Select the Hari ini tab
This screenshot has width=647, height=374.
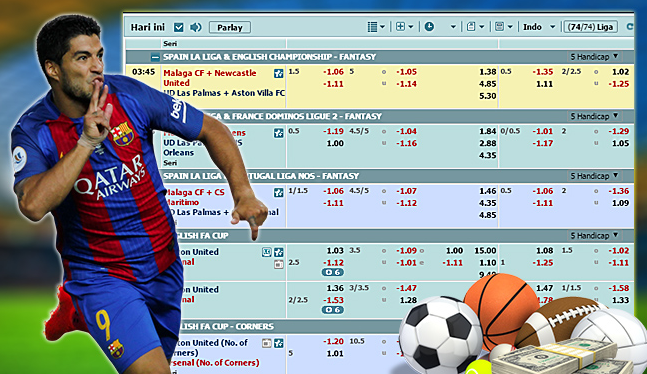point(147,27)
